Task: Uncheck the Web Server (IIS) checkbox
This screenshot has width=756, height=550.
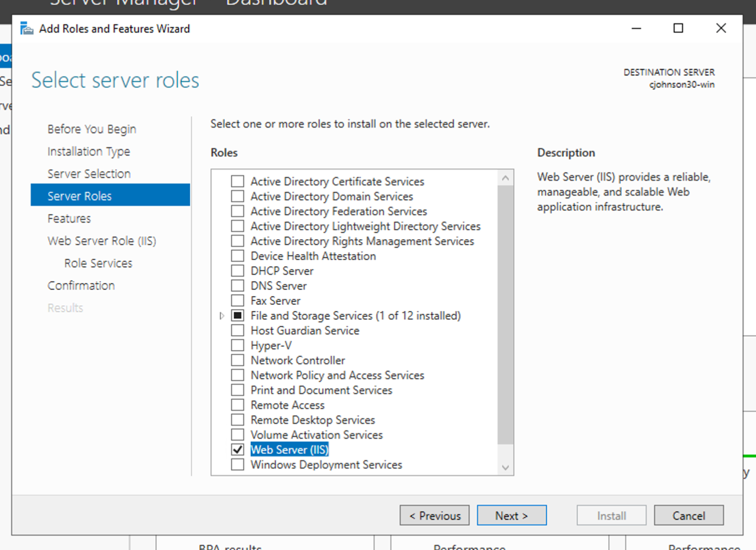Action: point(238,450)
